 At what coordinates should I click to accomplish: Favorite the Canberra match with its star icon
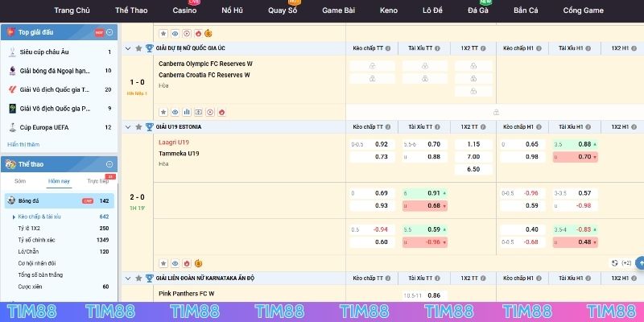163,112
